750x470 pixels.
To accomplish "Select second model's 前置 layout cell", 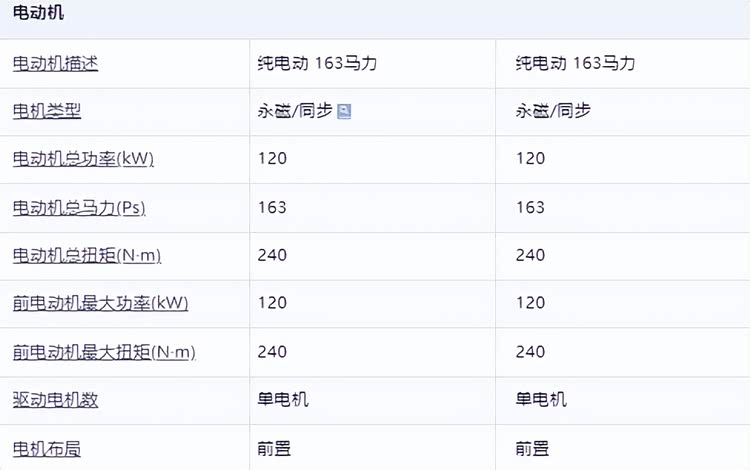I will pos(532,448).
